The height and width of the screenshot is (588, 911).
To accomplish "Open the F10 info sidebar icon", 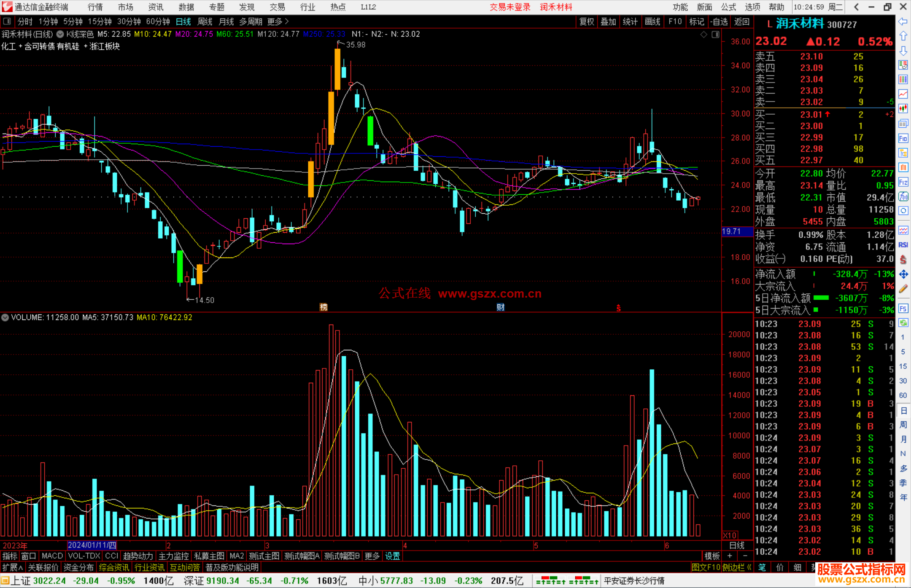I will (x=903, y=138).
